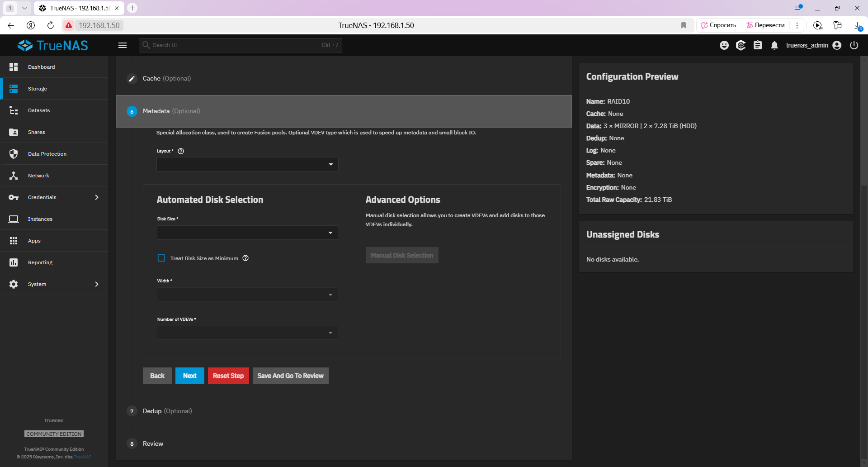
Task: Click the Network icon in sidebar
Action: pyautogui.click(x=14, y=176)
